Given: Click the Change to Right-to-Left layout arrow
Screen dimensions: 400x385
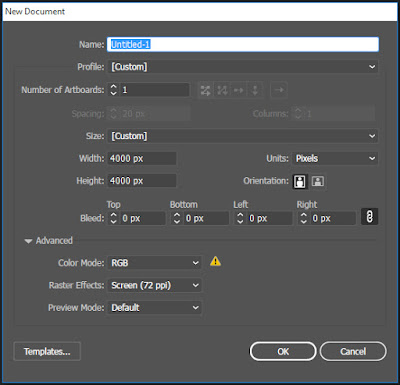Looking at the screenshot, I should (279, 90).
